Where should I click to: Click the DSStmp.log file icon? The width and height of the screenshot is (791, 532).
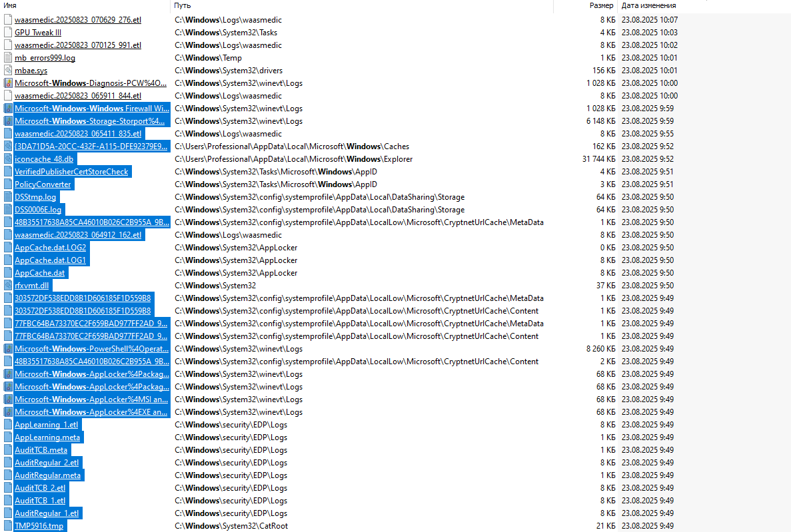(7, 196)
